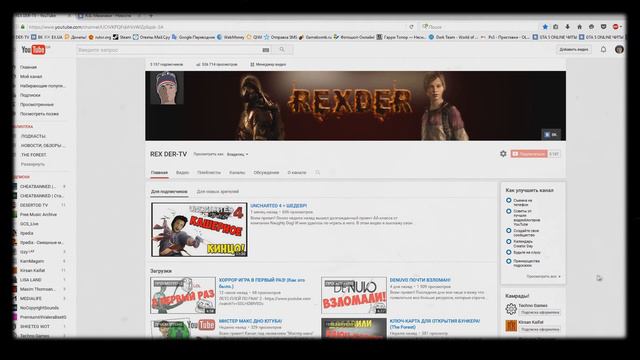Click the bookmarks library icon beside the star
The image size is (640, 360).
(x=556, y=27)
